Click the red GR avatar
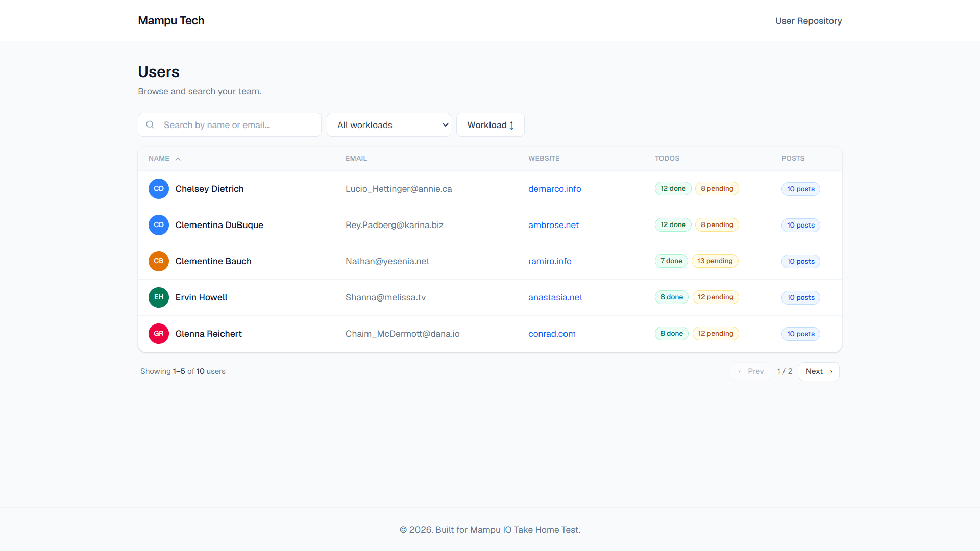Screen dimensions: 980x551 pos(159,334)
